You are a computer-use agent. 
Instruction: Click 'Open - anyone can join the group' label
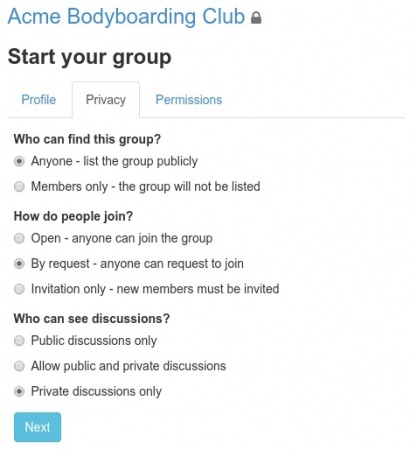[122, 238]
